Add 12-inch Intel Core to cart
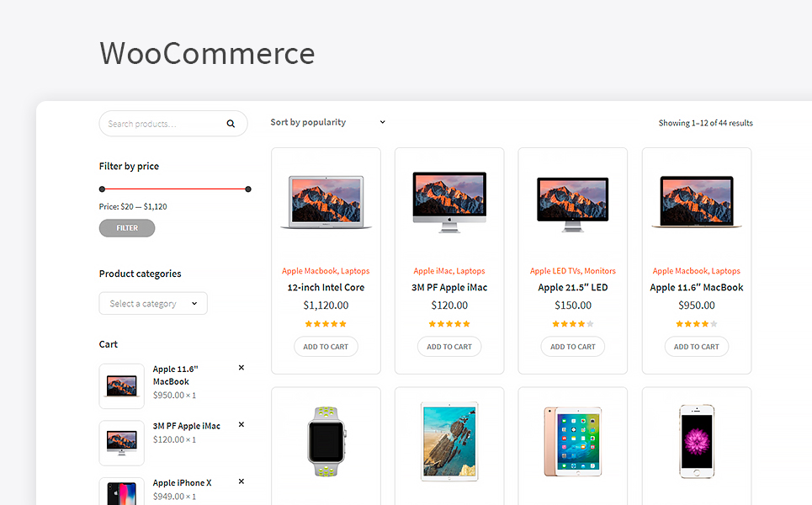Screen dimensions: 812x505 [x=326, y=347]
